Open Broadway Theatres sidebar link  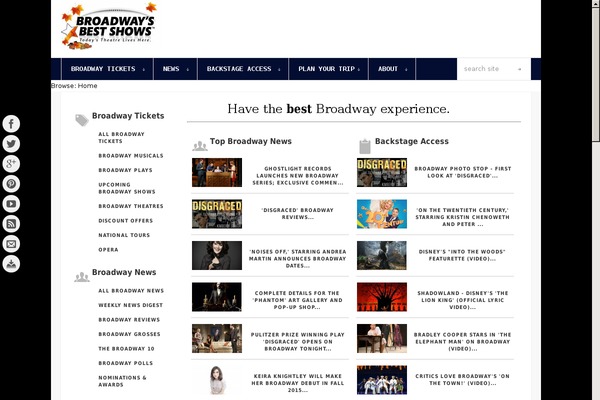(131, 206)
